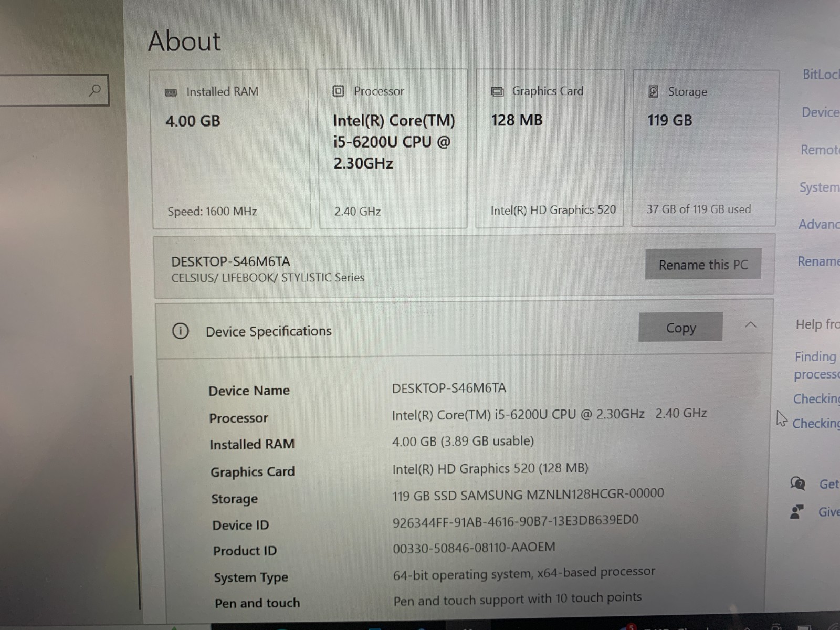The image size is (840, 630).
Task: Click the Device Name value DESKTOP-S46M6TA
Action: (x=449, y=388)
